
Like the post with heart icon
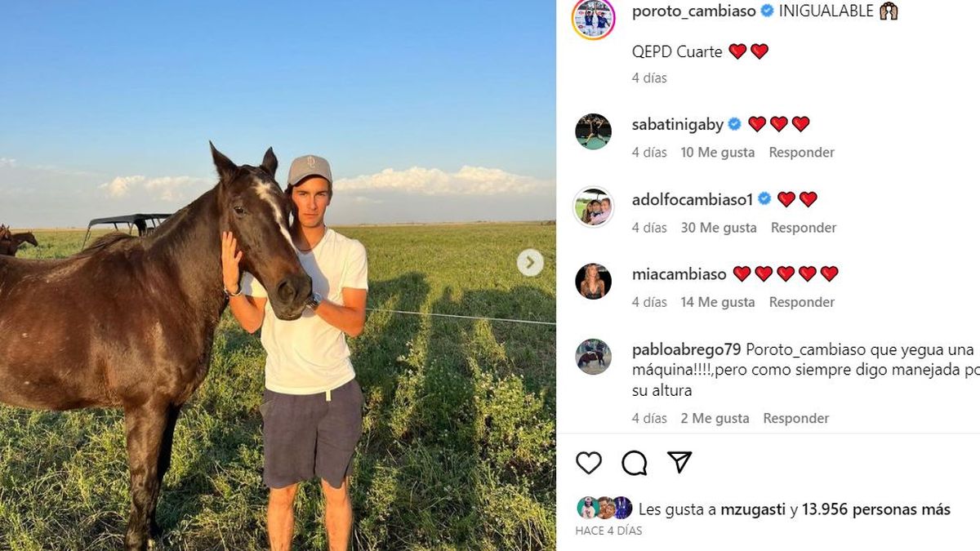click(x=589, y=463)
